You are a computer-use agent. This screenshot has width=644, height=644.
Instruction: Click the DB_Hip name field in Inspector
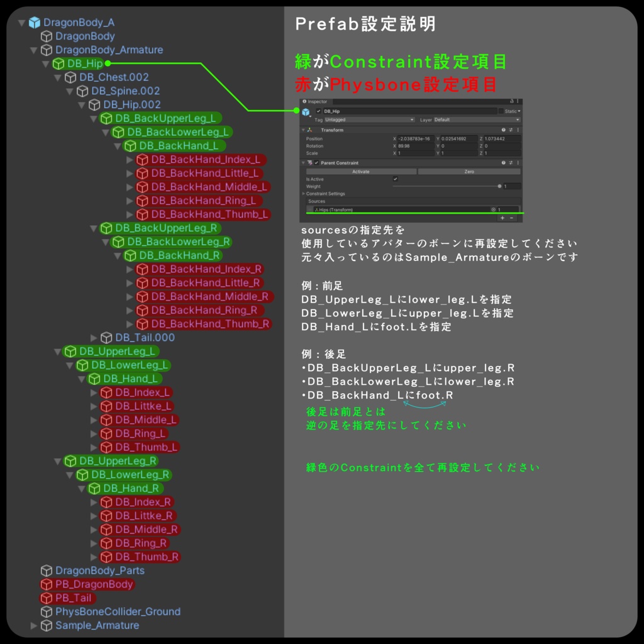tap(410, 111)
